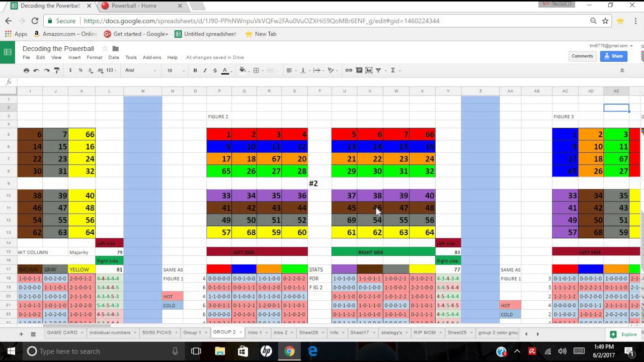
Task: Open the File menu
Action: click(26, 57)
